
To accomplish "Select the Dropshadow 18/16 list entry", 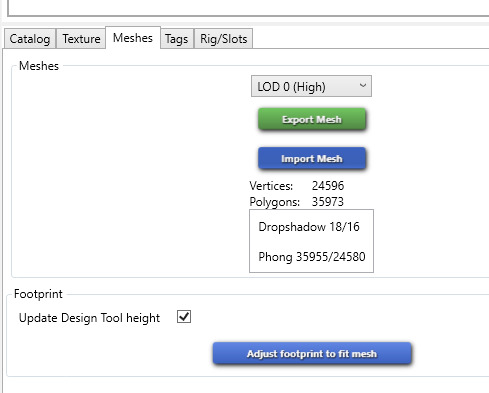I will (309, 227).
